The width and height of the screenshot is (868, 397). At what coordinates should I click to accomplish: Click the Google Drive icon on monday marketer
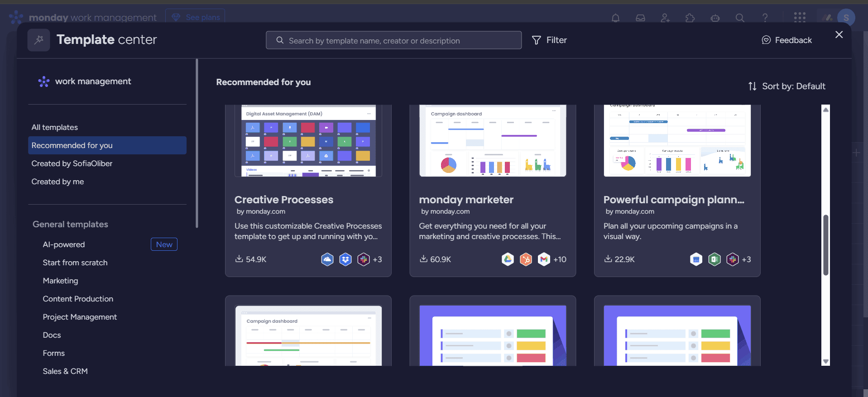508,259
